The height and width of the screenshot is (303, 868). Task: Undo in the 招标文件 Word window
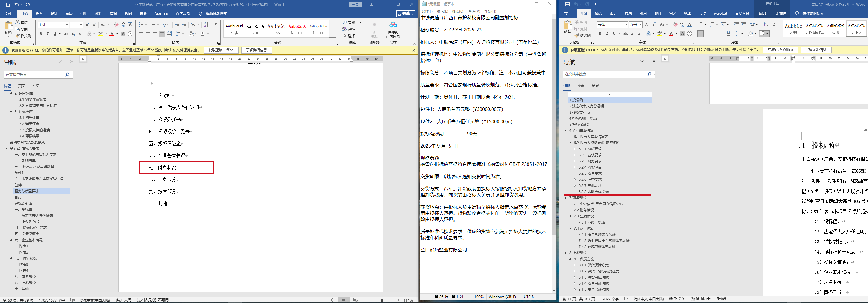pyautogui.click(x=17, y=4)
